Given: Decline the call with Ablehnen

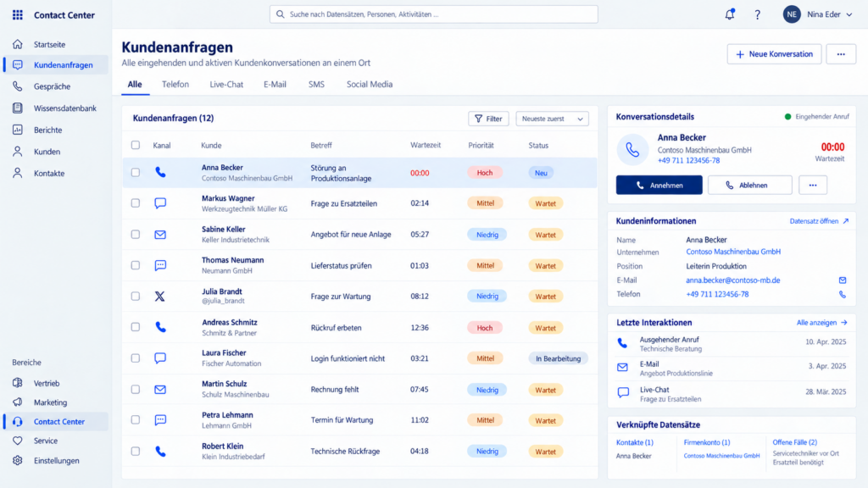Looking at the screenshot, I should (x=749, y=186).
